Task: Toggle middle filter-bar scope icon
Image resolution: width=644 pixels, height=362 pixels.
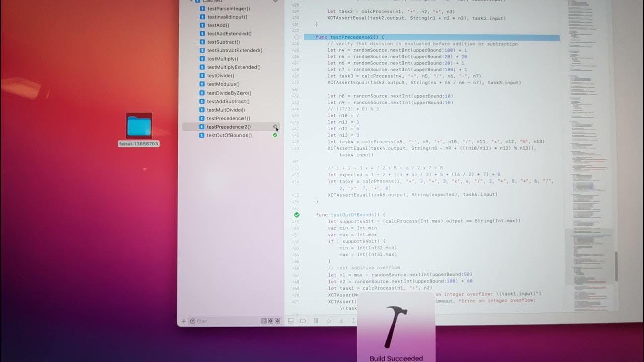Action: 270,321
